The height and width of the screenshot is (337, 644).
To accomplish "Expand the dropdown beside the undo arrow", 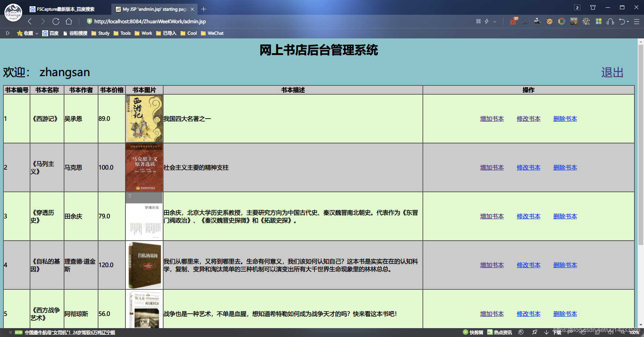I will [628, 21].
